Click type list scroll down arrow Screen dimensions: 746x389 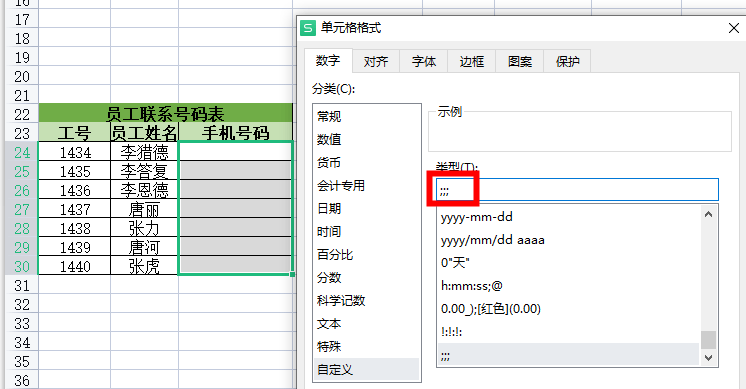[x=708, y=358]
